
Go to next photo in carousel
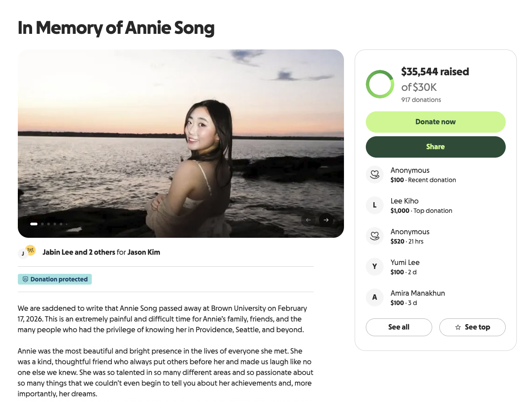pos(326,220)
